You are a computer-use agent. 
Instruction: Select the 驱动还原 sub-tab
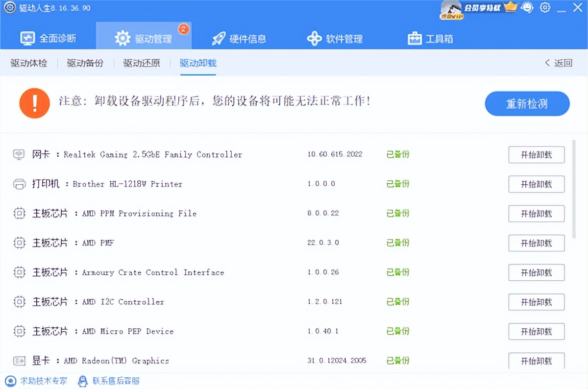coord(142,63)
